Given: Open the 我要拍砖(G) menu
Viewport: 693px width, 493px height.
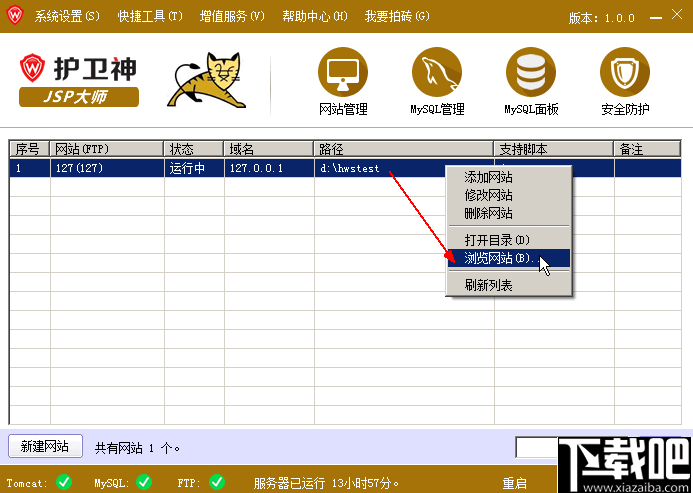Looking at the screenshot, I should pos(397,16).
